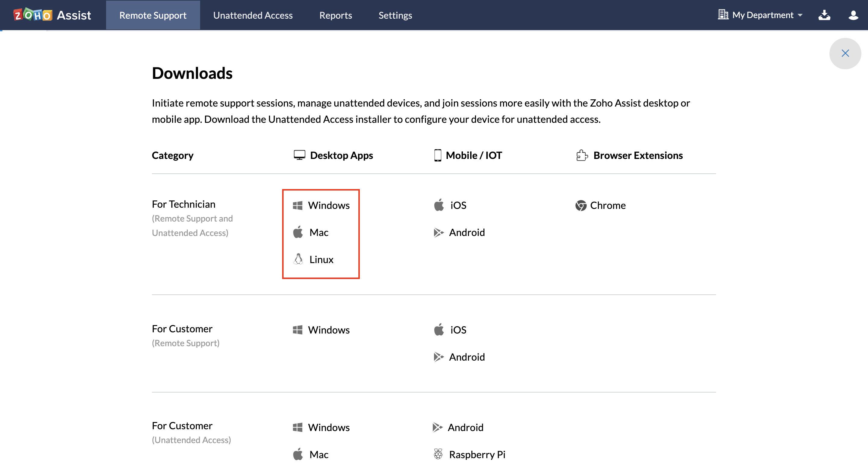Image resolution: width=868 pixels, height=475 pixels.
Task: Switch to the Reports tab
Action: pyautogui.click(x=335, y=15)
